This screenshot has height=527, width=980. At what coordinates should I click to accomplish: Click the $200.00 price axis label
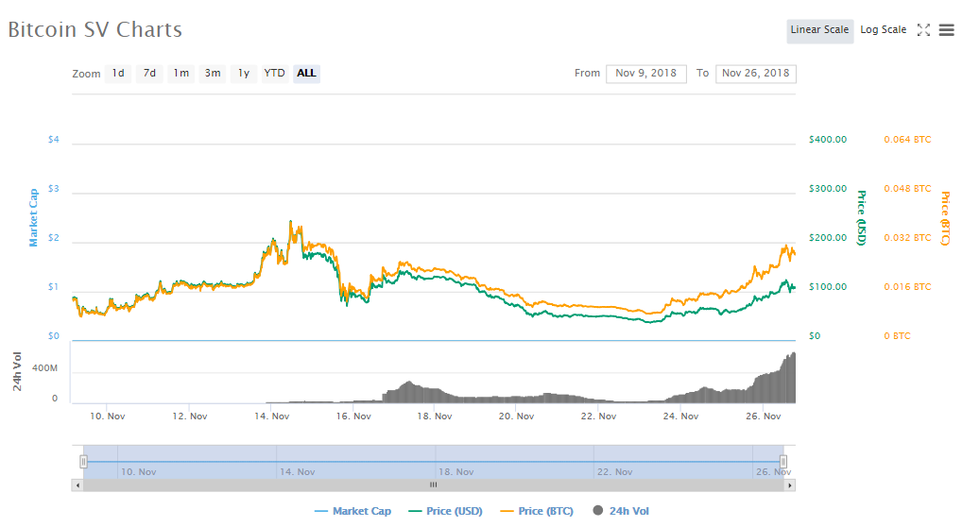point(828,238)
